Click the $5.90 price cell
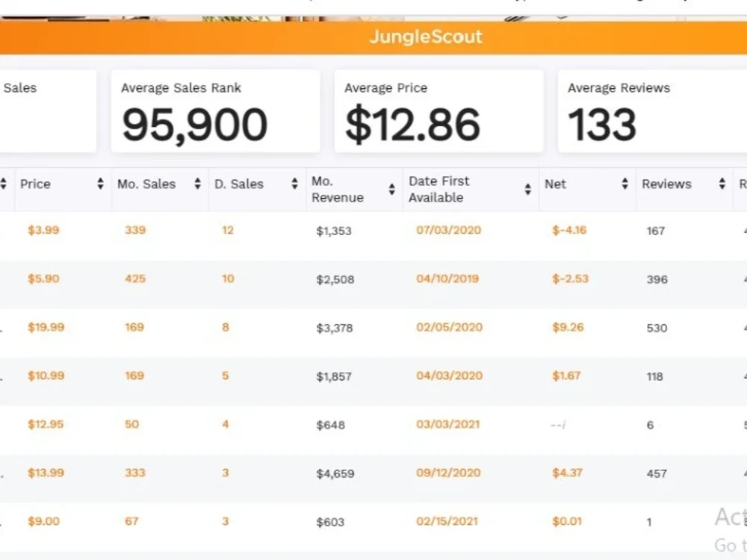 43,279
